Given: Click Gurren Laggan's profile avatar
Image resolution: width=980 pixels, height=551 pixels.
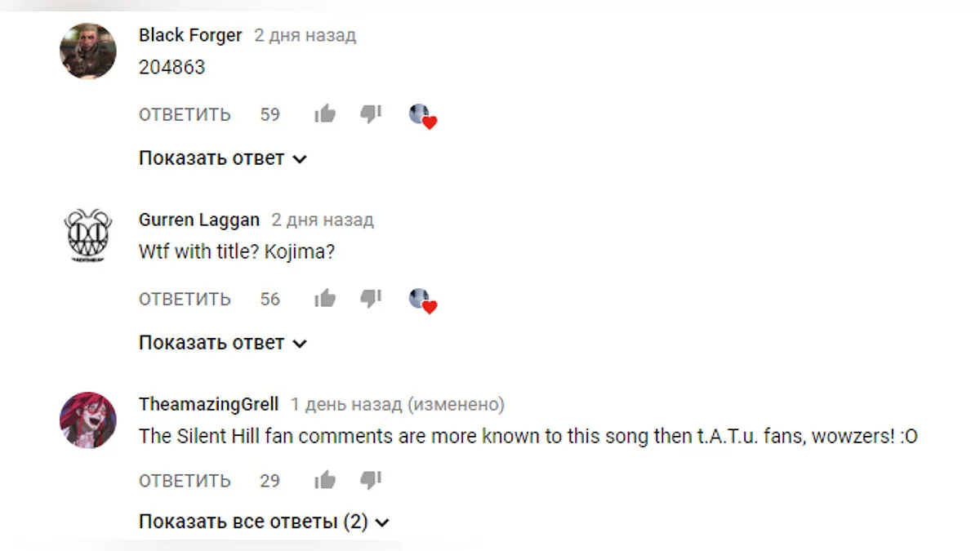Looking at the screenshot, I should [88, 235].
